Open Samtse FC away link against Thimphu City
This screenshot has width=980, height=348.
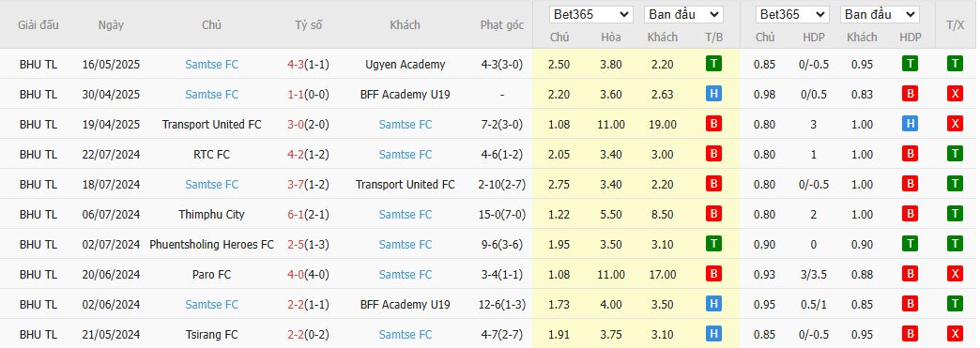(405, 214)
